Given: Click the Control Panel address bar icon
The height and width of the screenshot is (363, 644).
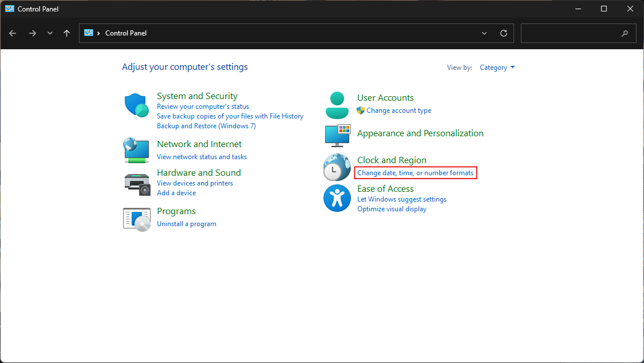Looking at the screenshot, I should click(89, 33).
